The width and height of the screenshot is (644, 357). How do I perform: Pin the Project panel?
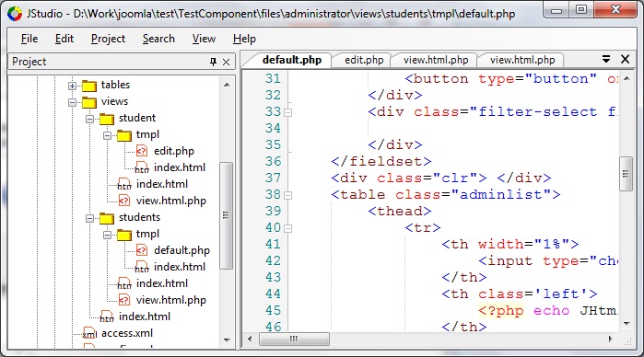pyautogui.click(x=213, y=62)
